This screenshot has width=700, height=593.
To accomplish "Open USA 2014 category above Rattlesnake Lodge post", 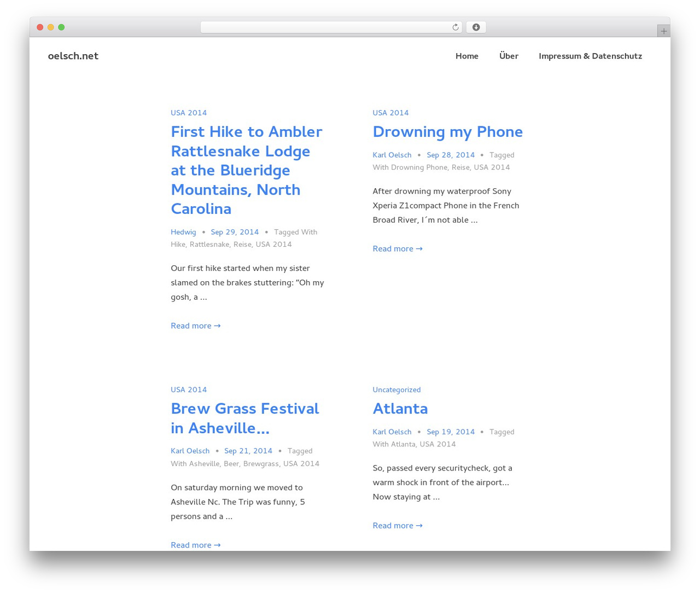I will pos(189,113).
